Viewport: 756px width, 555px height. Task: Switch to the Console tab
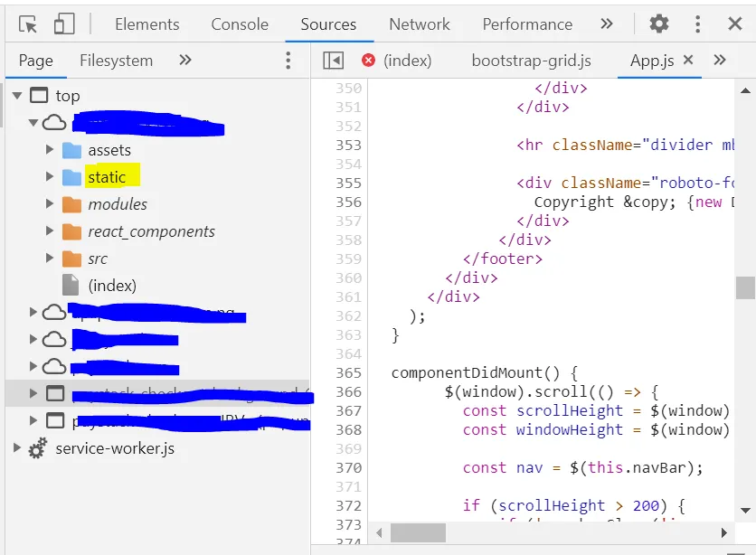point(240,24)
